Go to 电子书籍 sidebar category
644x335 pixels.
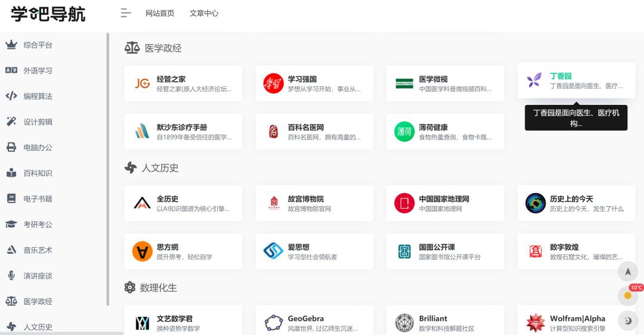click(38, 198)
